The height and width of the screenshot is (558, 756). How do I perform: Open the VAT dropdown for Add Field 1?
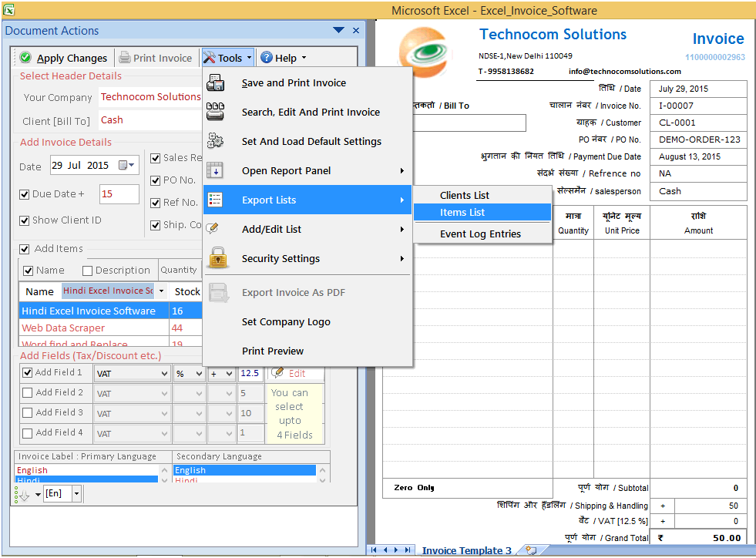pos(164,374)
